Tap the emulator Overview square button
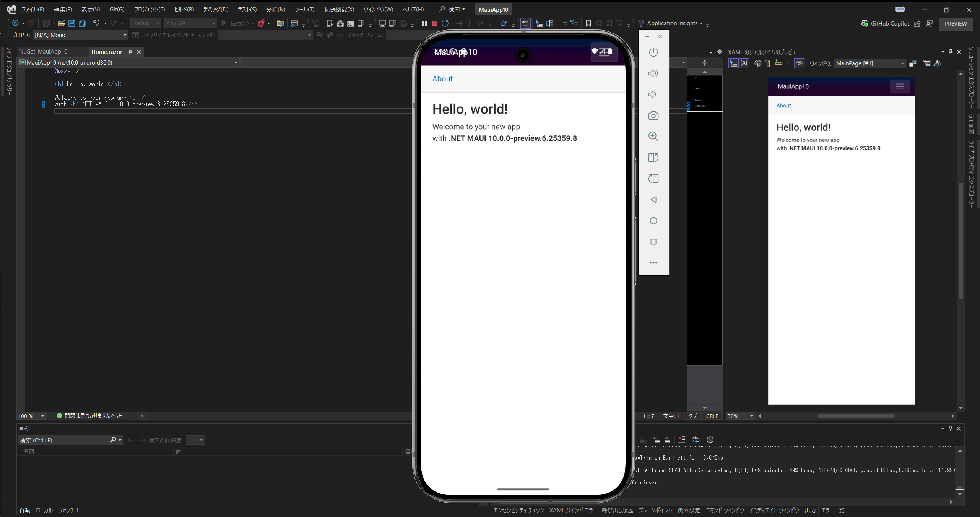Viewport: 980px width, 517px height. [653, 242]
